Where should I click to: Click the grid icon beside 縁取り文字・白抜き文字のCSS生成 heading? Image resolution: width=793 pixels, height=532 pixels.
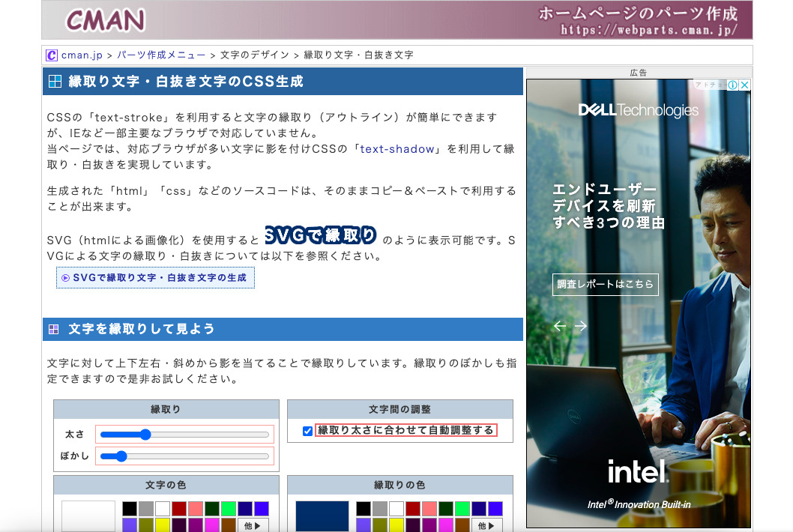coord(55,82)
